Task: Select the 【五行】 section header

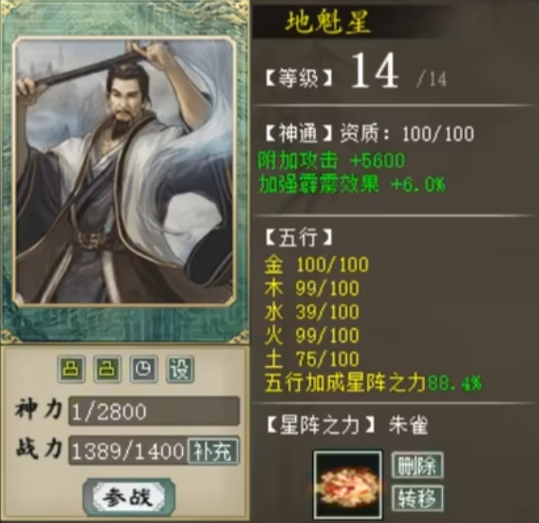Action: [298, 237]
